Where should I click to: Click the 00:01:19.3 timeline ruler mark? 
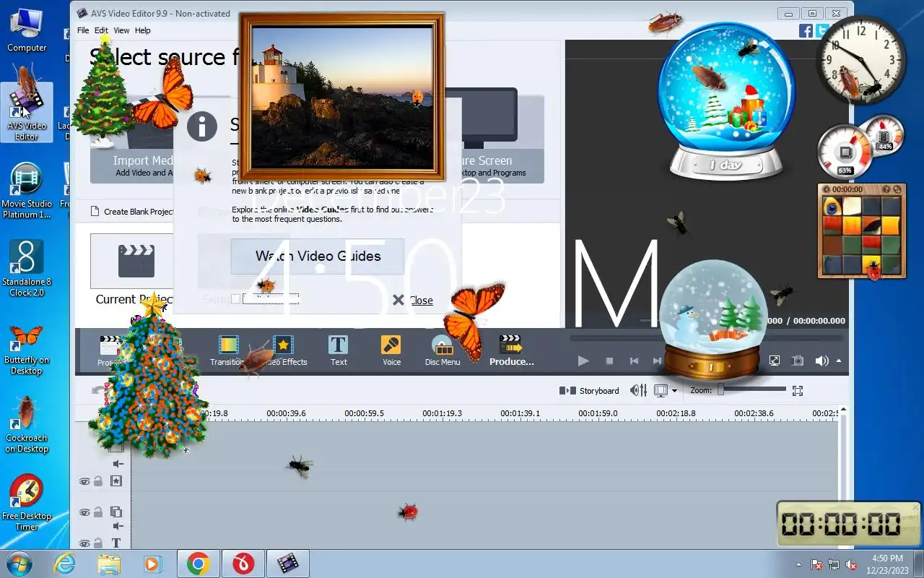point(442,414)
